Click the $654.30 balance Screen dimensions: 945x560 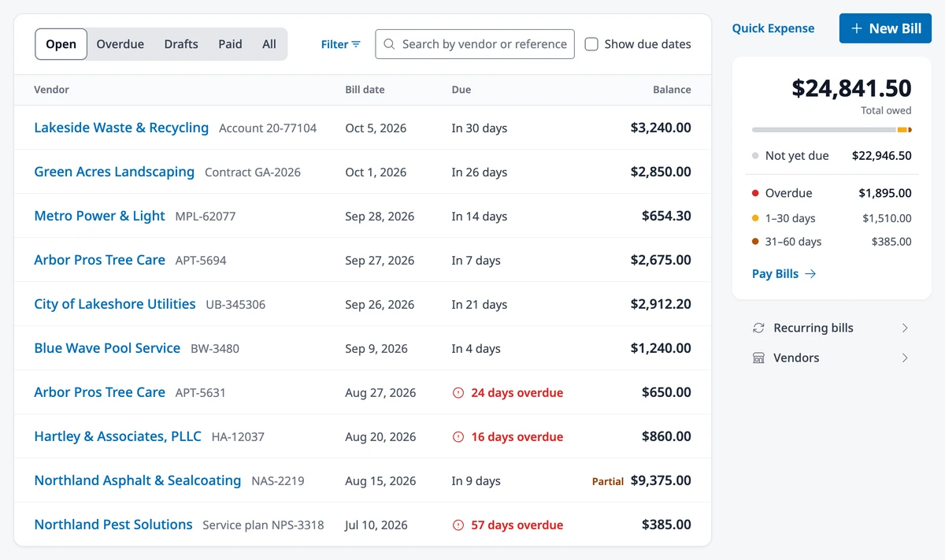[x=666, y=216]
